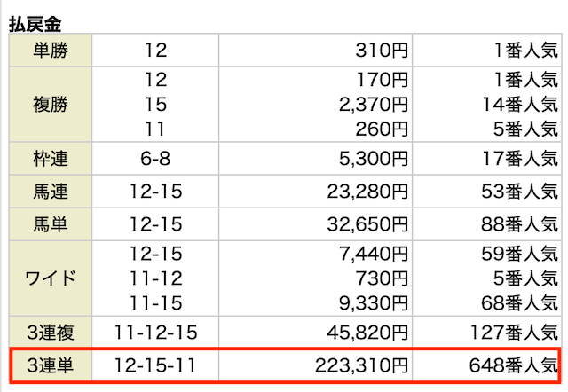
Task: Select the 馬連 row header
Action: pos(51,192)
